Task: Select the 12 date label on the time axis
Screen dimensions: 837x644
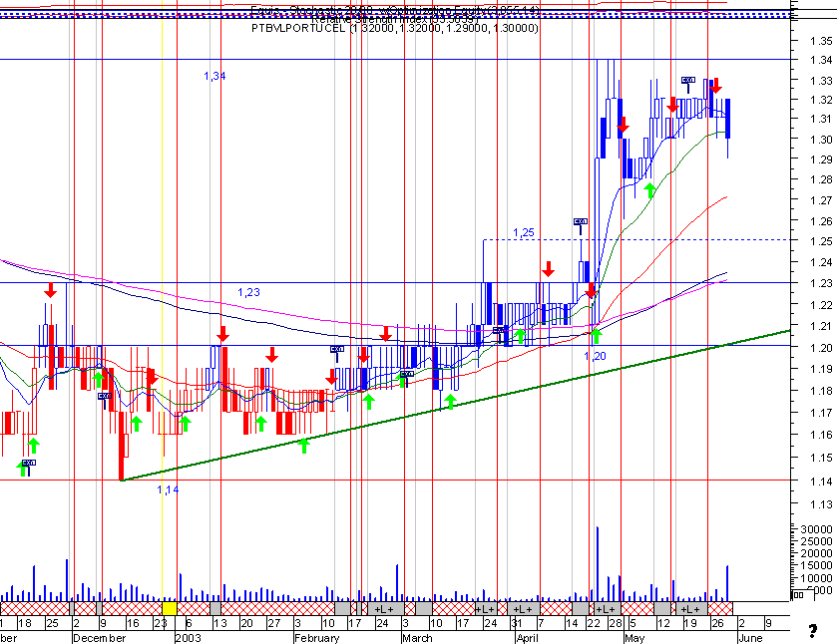Action: (x=663, y=623)
